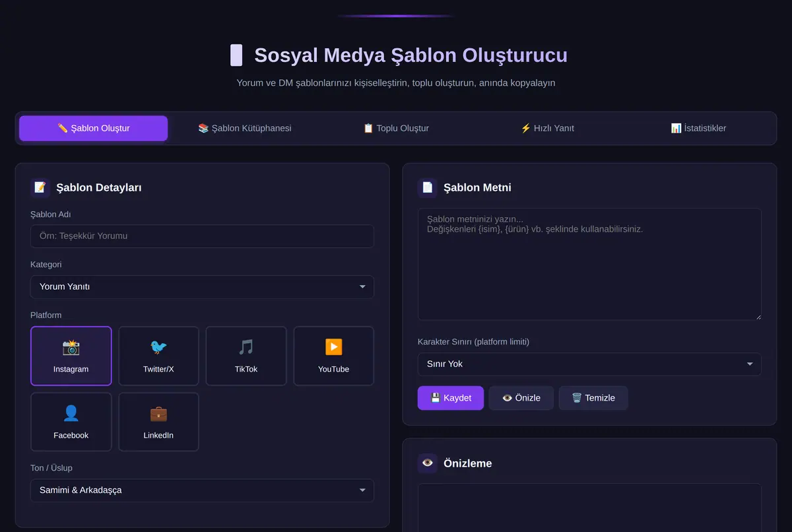Screen dimensions: 792x532
Task: Open the Şablon Kütüphanesi tab
Action: [244, 128]
